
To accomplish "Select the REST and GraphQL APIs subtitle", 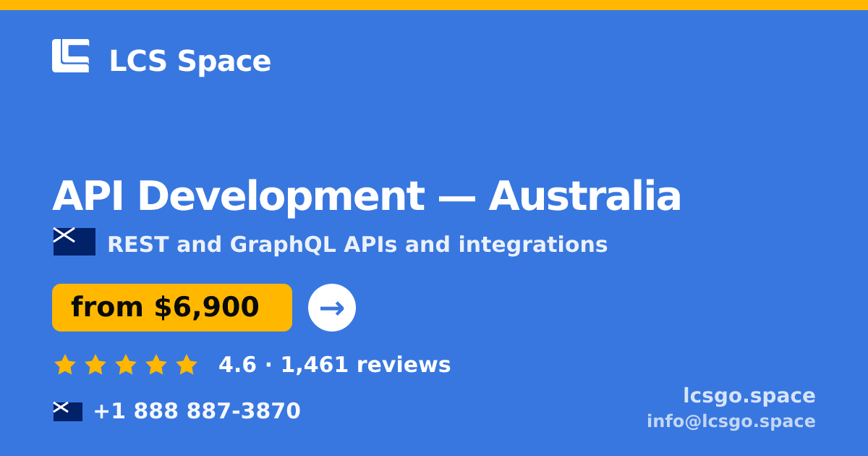I will click(357, 245).
